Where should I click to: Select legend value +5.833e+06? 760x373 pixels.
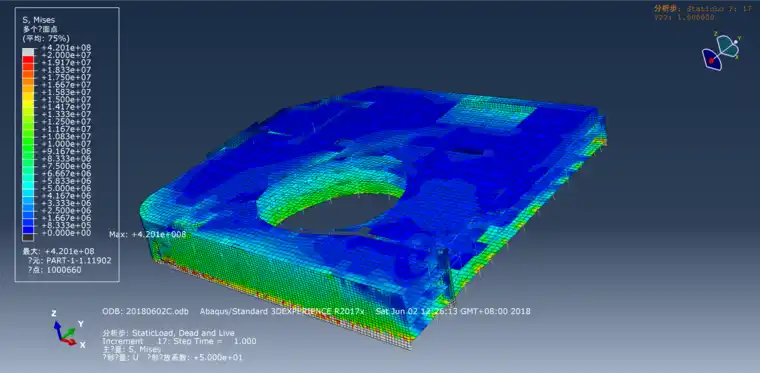(66, 181)
